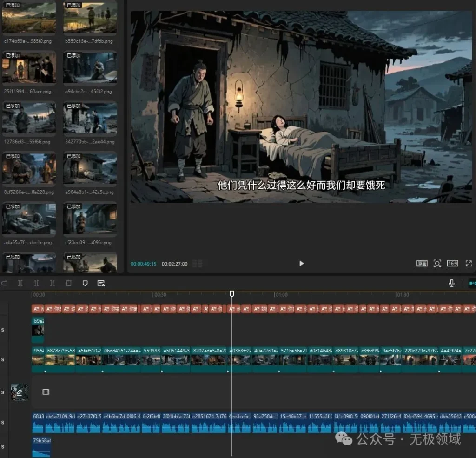Viewport: 476px width, 458px height.
Task: Toggle the 原画 original quality button
Action: [422, 264]
